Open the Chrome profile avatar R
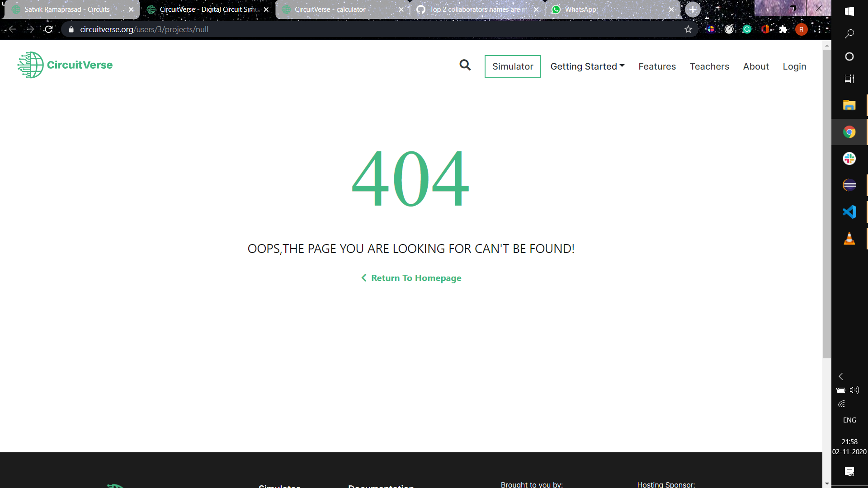The width and height of the screenshot is (868, 488). [802, 29]
